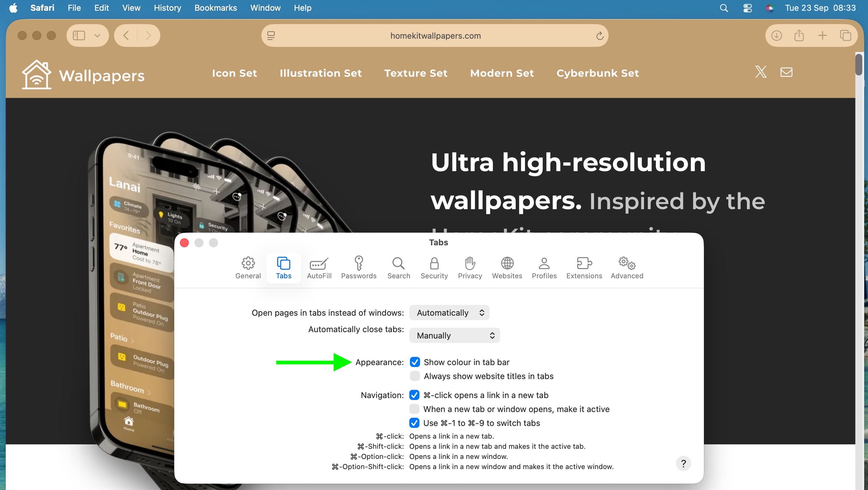The height and width of the screenshot is (490, 868).
Task: Click the Texture Set link
Action: tap(415, 73)
